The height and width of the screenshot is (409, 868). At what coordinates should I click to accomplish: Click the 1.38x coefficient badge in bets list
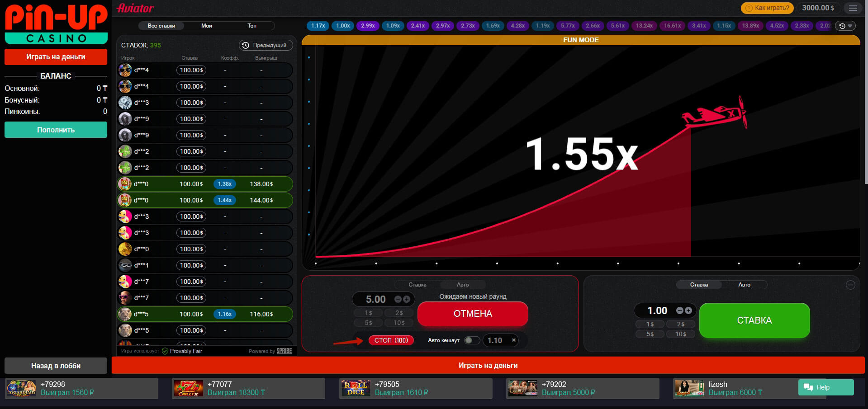[x=225, y=184]
